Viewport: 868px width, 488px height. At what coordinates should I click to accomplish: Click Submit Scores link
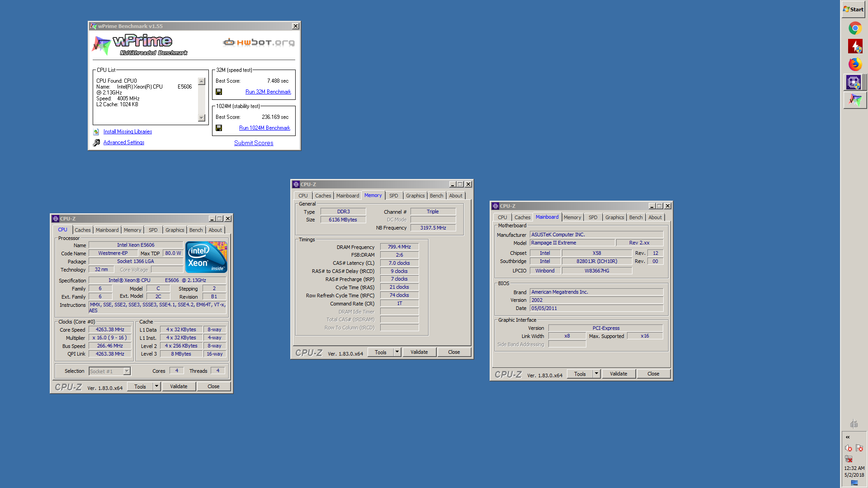click(254, 143)
